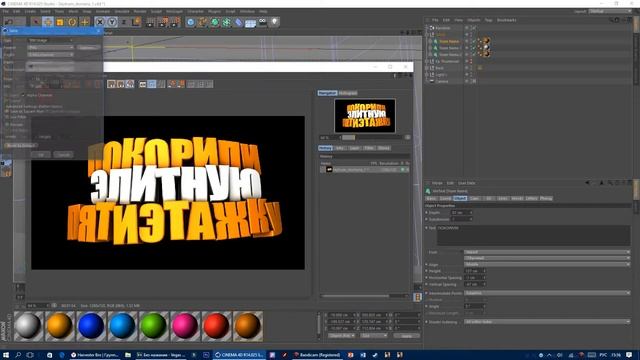Toggle green checkmark of second MoText object
The image size is (640, 360).
coord(474,48)
